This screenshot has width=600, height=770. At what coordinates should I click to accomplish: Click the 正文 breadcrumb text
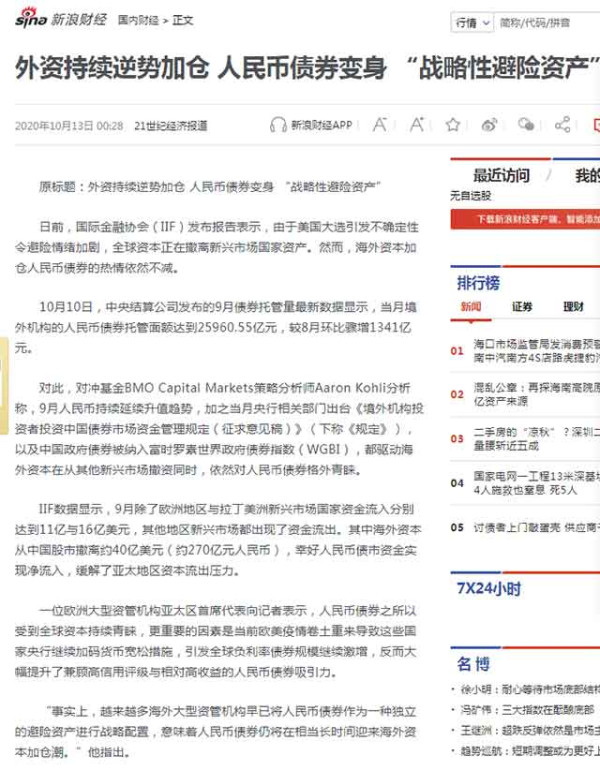coord(182,20)
